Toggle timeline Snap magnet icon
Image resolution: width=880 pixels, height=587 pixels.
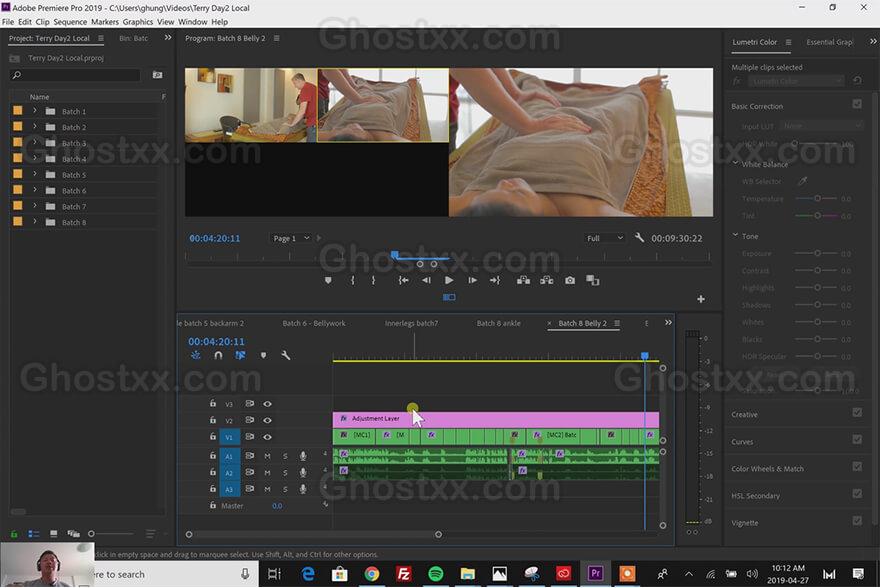coord(218,355)
